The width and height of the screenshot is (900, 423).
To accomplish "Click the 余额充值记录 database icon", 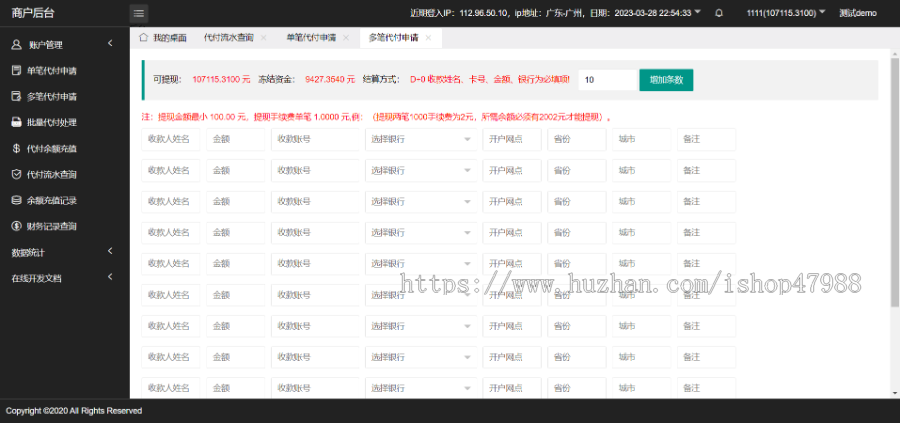I will [x=17, y=200].
